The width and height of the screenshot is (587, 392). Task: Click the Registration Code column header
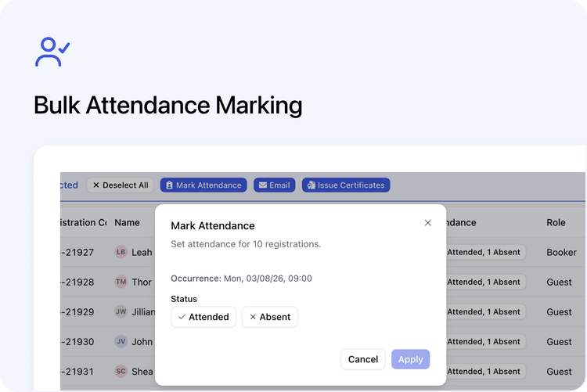pyautogui.click(x=84, y=222)
